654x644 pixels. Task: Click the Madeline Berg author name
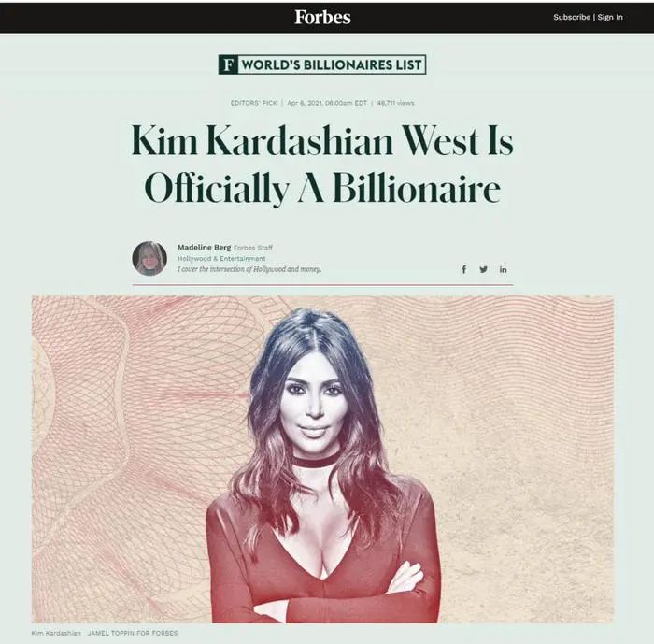click(x=204, y=248)
